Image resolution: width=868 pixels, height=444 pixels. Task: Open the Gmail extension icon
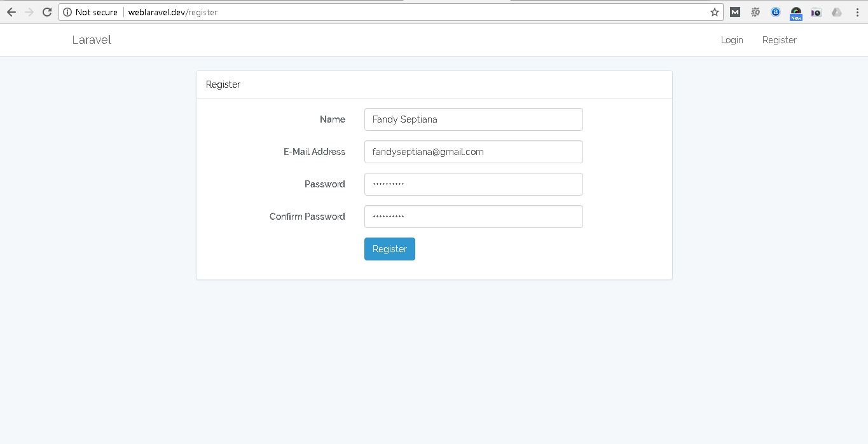(x=734, y=11)
